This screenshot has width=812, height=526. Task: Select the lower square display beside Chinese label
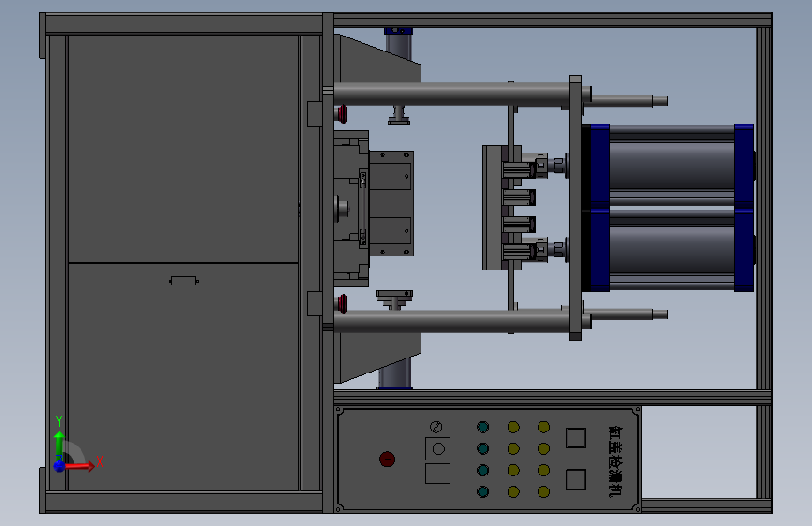point(576,479)
